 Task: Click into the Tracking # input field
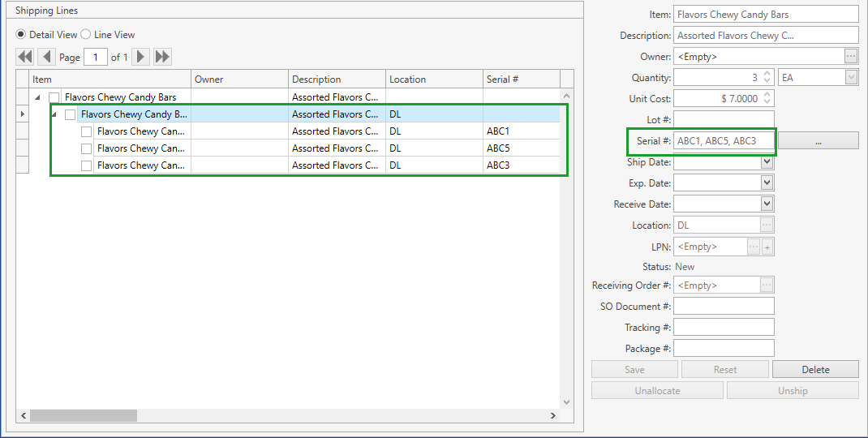(x=724, y=328)
